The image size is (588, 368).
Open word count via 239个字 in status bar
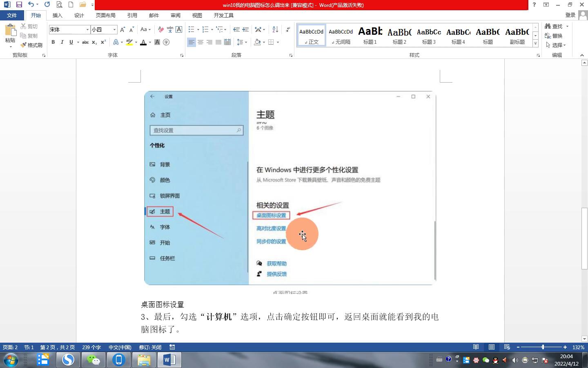point(91,347)
